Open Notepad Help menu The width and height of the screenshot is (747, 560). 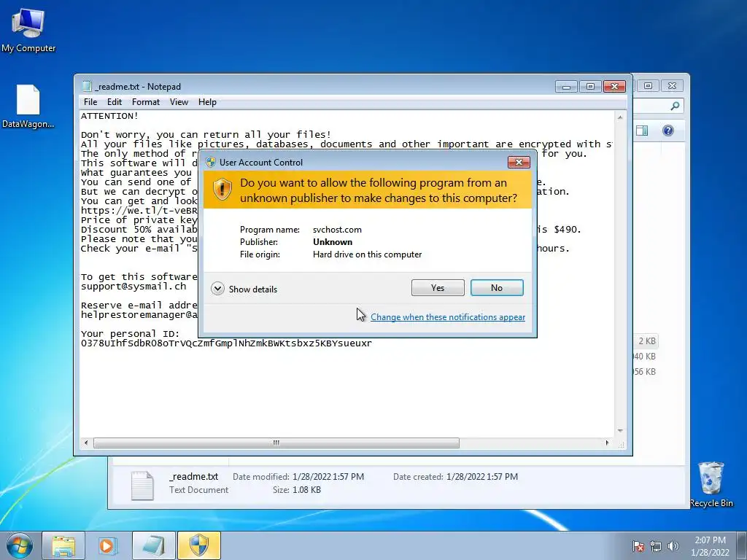(207, 102)
